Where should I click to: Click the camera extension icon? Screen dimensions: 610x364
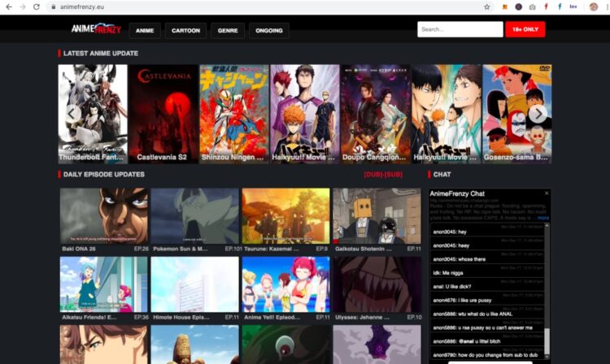tap(532, 6)
